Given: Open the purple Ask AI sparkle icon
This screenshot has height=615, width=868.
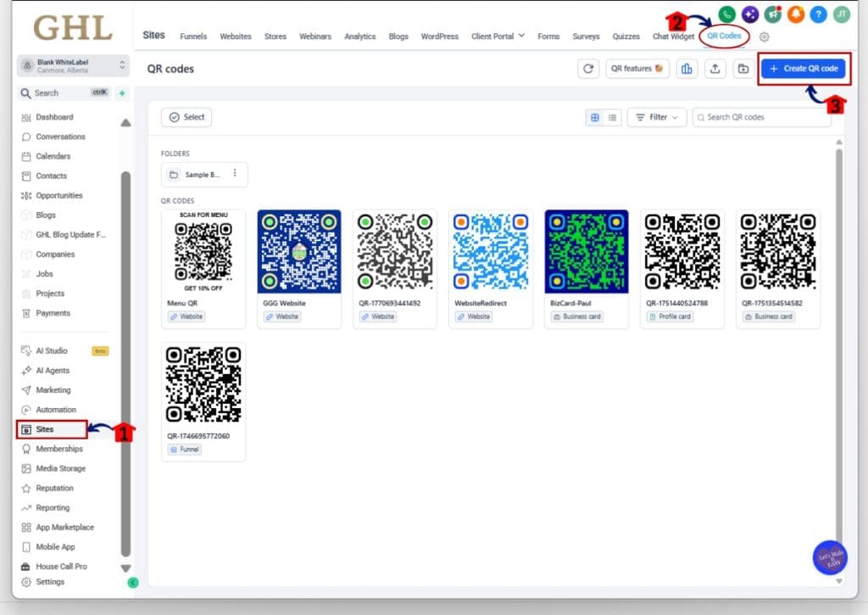Looking at the screenshot, I should point(750,14).
